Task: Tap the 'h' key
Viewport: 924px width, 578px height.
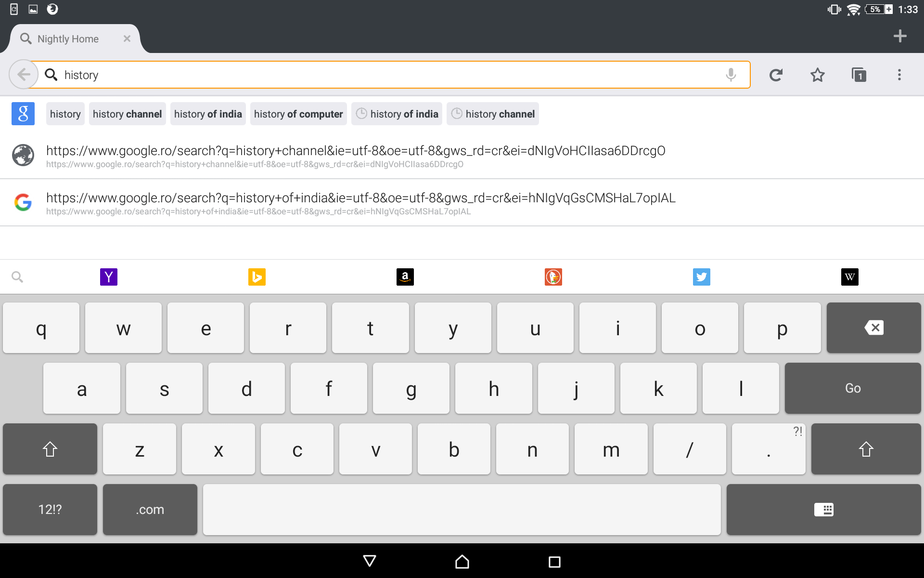Action: coord(494,388)
